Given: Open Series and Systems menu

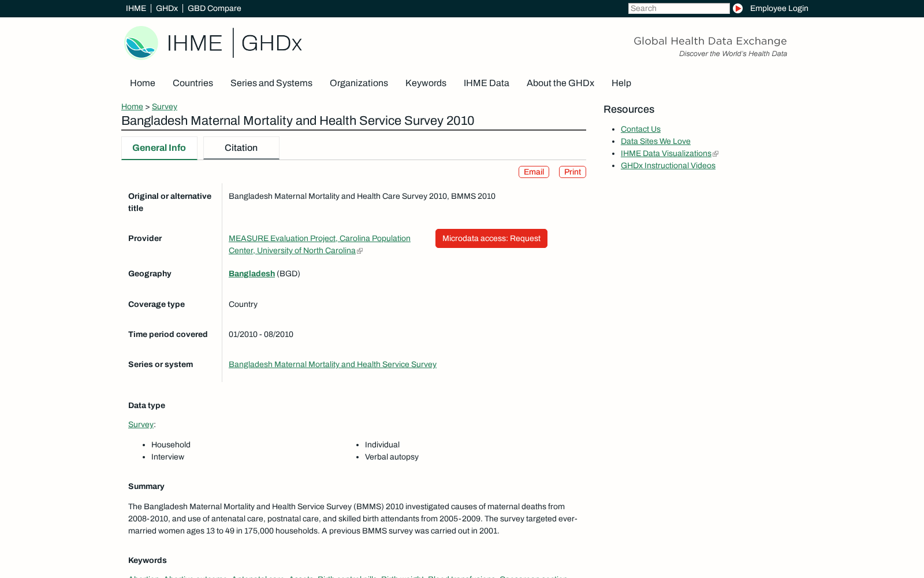Looking at the screenshot, I should coord(271,83).
